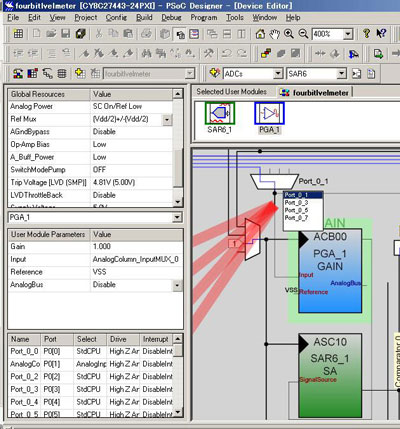Click the Port column header in pin table
The height and width of the screenshot is (429, 400).
coord(57,339)
